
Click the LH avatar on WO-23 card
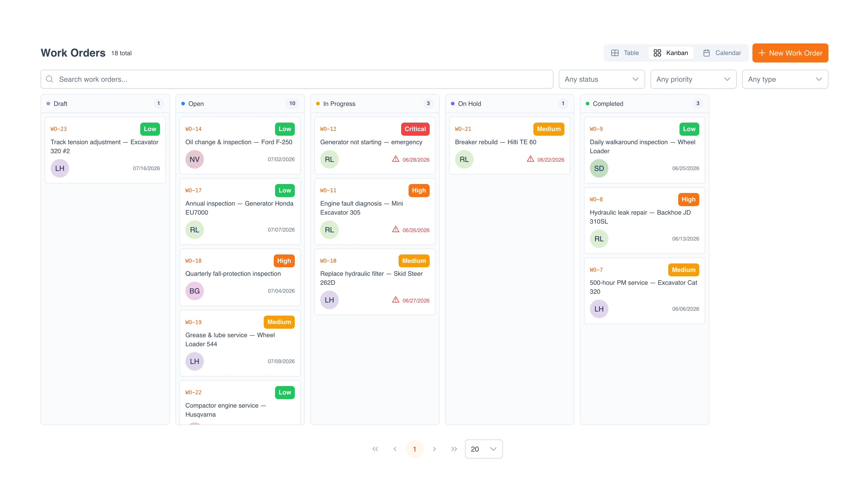click(x=60, y=168)
